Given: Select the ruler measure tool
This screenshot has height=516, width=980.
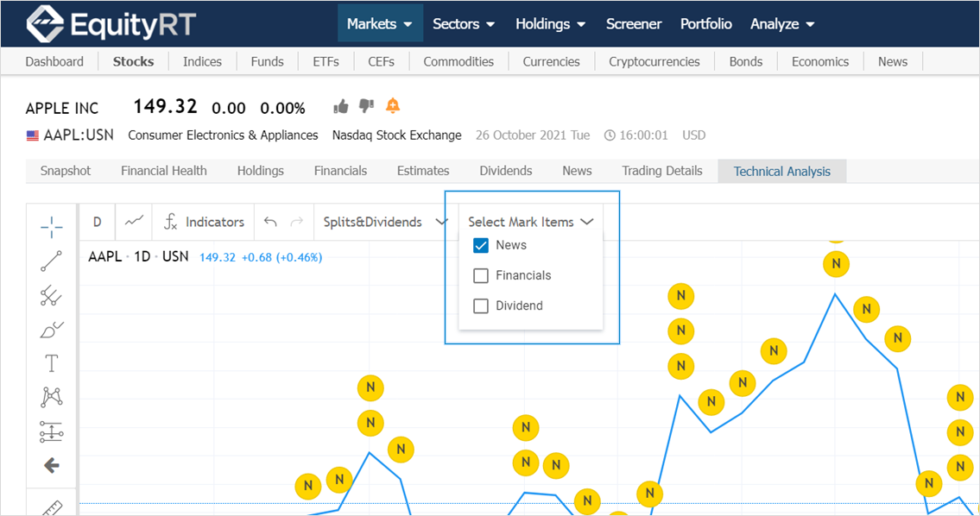Looking at the screenshot, I should tap(53, 508).
